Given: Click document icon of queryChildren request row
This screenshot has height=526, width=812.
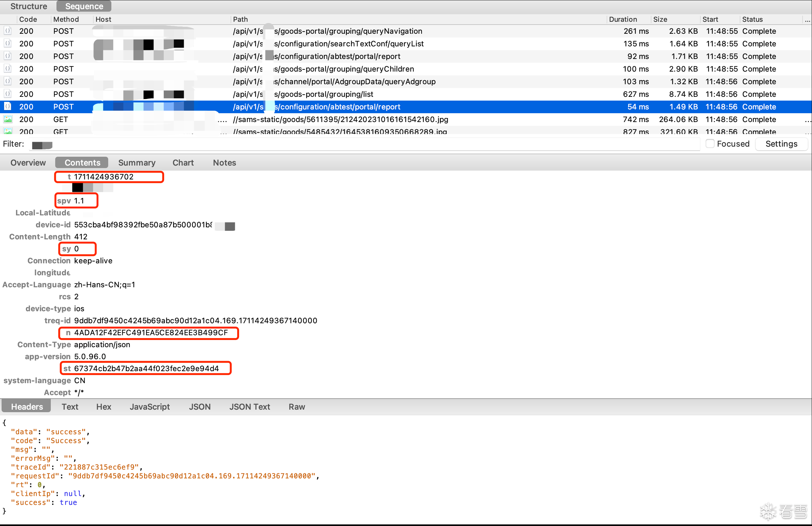Looking at the screenshot, I should 8,69.
